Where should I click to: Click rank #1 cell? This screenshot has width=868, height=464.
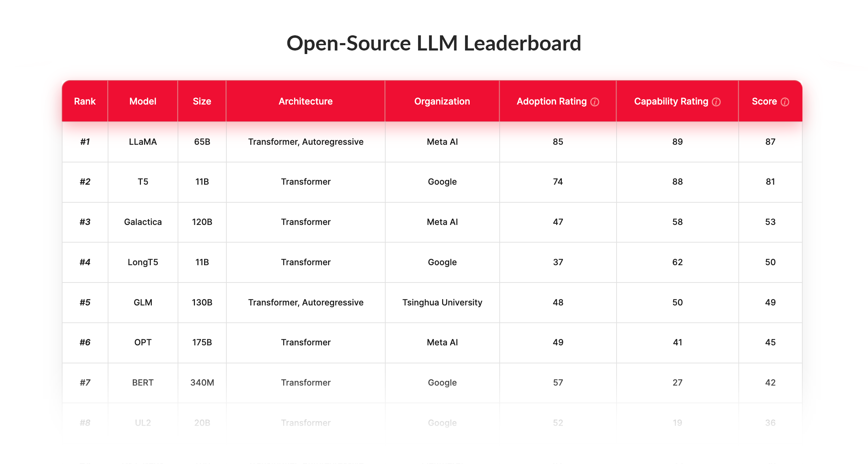click(85, 142)
